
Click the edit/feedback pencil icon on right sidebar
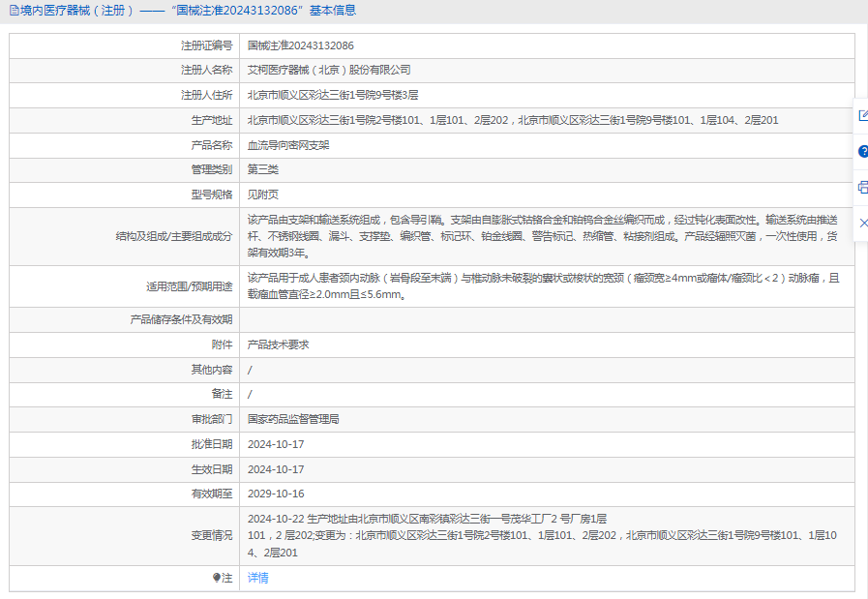863,116
